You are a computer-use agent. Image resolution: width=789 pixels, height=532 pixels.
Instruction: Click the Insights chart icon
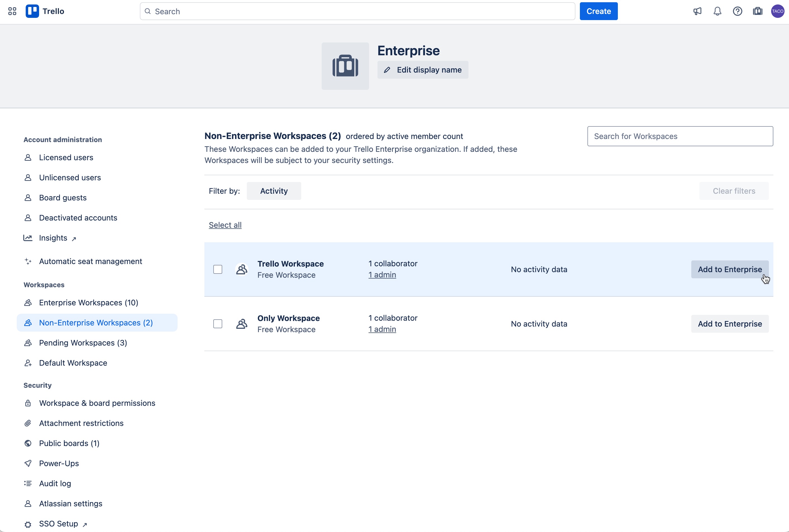(28, 238)
